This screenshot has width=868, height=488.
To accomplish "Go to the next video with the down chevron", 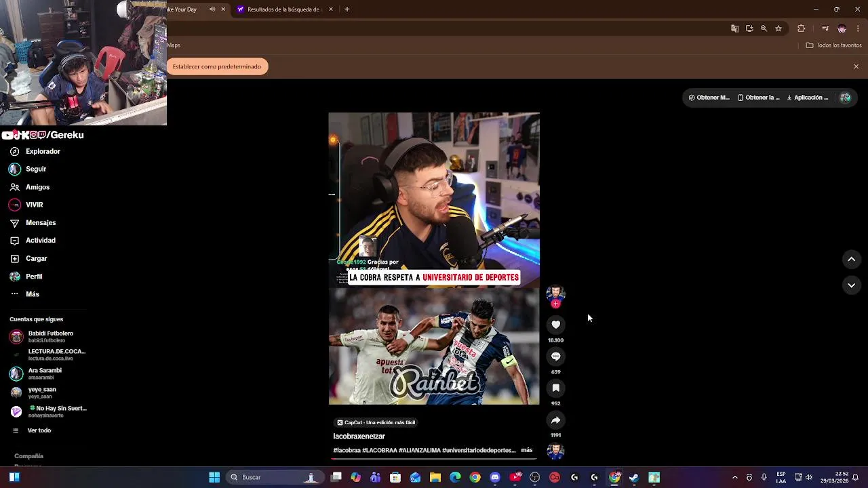I will point(851,285).
